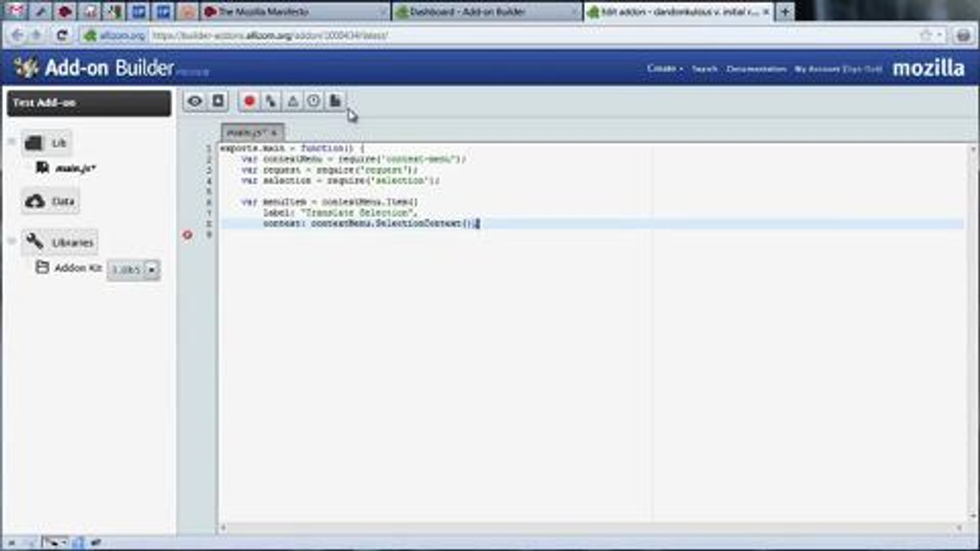The width and height of the screenshot is (980, 551).
Task: Click code line with require('request')
Action: (329, 170)
